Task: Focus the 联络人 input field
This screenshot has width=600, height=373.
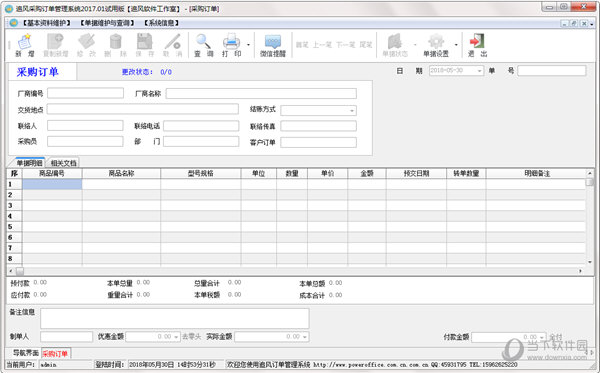Action: pyautogui.click(x=85, y=125)
